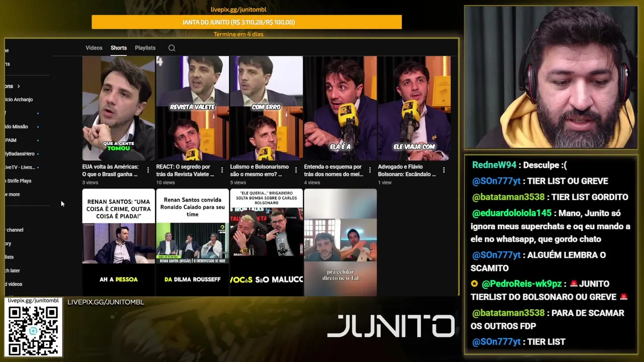The height and width of the screenshot is (362, 644).
Task: Select the Shorts tab
Action: pos(119,48)
